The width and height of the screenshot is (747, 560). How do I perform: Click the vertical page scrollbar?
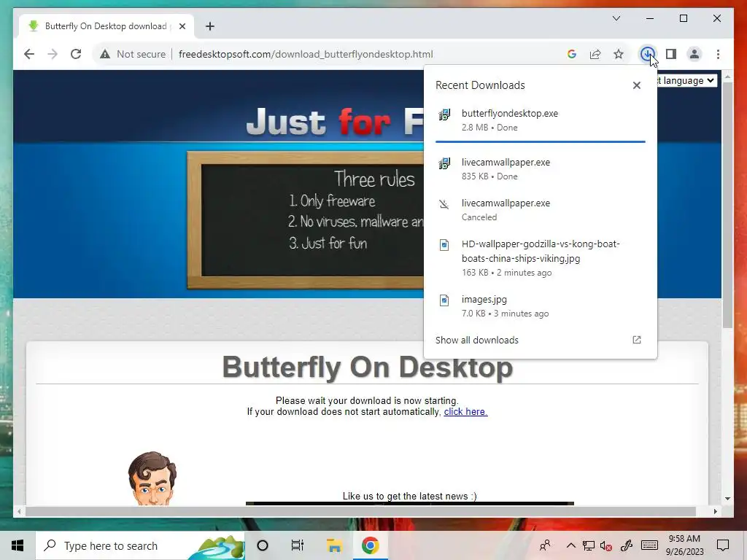727,205
